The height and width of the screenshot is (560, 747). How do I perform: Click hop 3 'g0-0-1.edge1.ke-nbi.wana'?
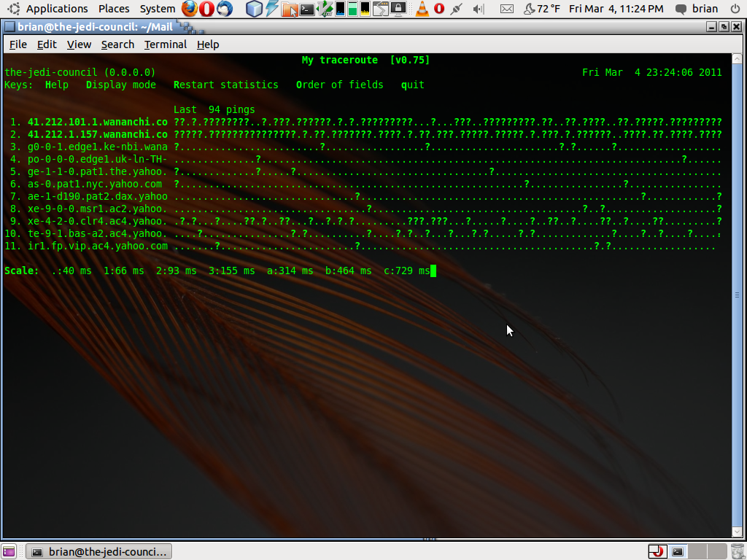(98, 147)
